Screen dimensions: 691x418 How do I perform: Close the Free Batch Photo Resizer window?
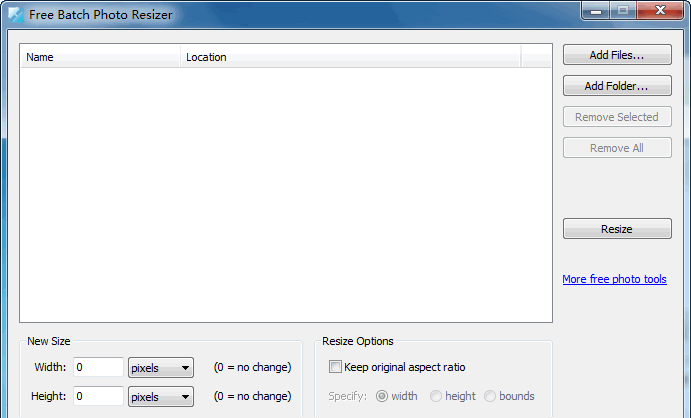(x=660, y=11)
